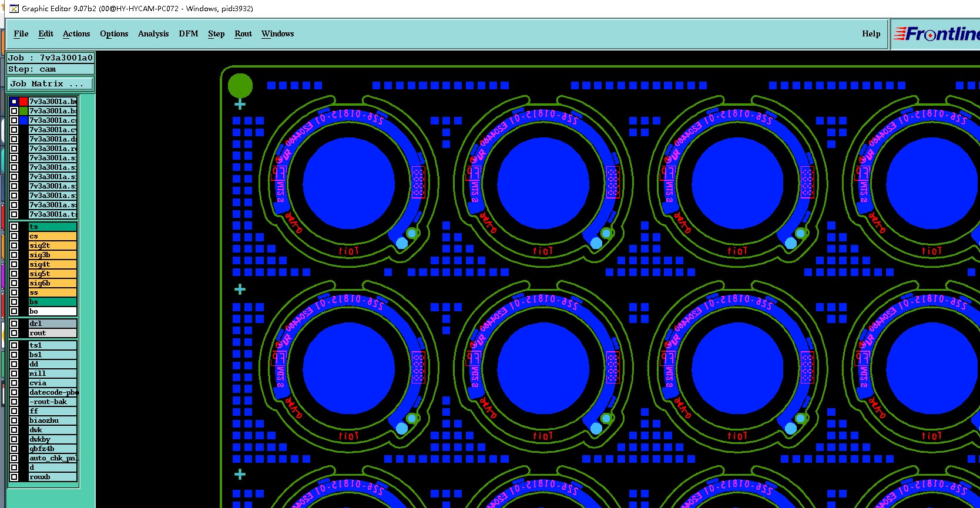Click the Graphic Editor window icon
980x508 pixels.
click(14, 8)
